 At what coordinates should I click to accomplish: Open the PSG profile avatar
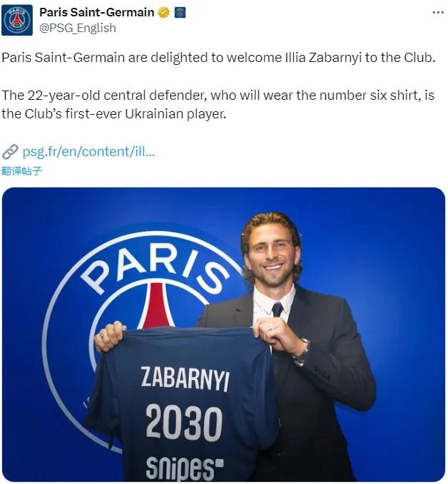(17, 20)
